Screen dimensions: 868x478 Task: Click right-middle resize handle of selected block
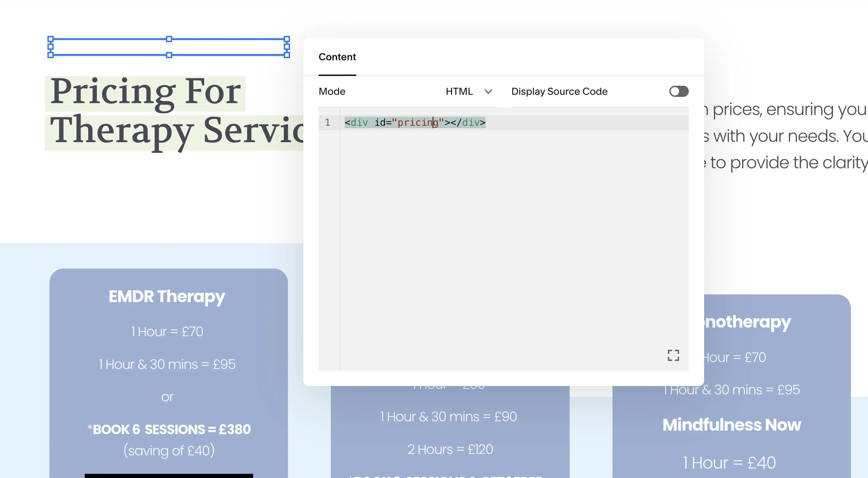click(287, 47)
